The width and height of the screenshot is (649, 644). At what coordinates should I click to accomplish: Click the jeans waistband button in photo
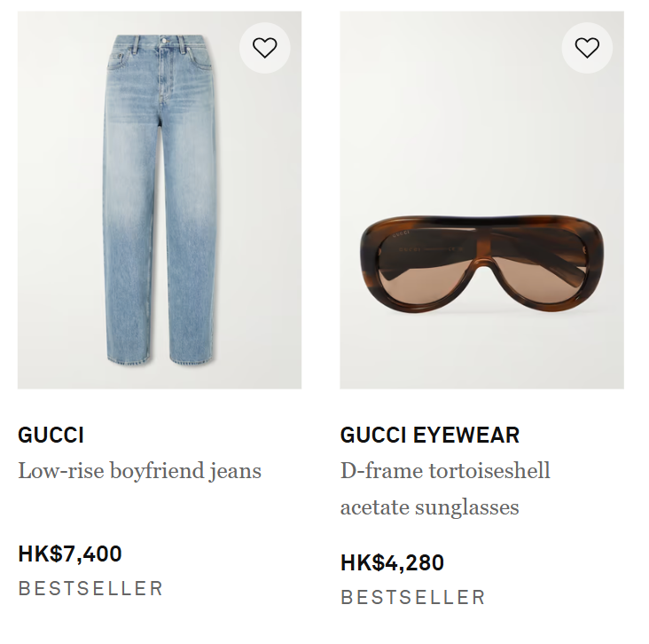(164, 41)
